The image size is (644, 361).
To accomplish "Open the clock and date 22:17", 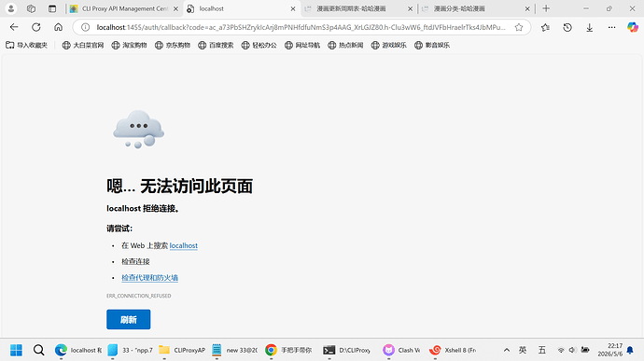I will click(609, 350).
